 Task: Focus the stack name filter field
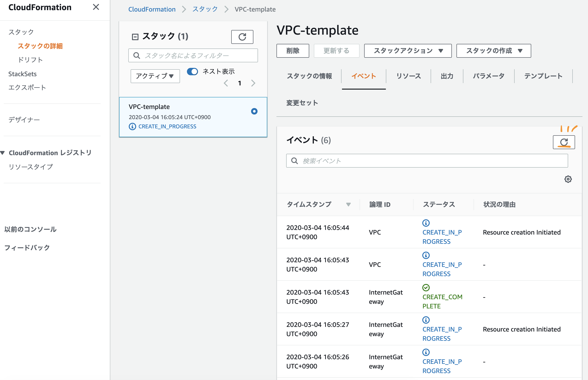[193, 55]
